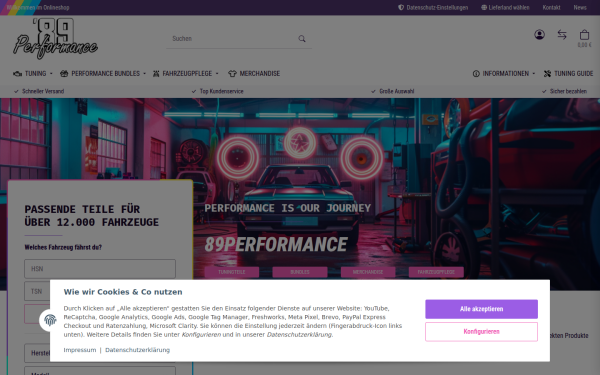Open Datenschutz-Einstellungen in top bar
600x375 pixels.
433,7
